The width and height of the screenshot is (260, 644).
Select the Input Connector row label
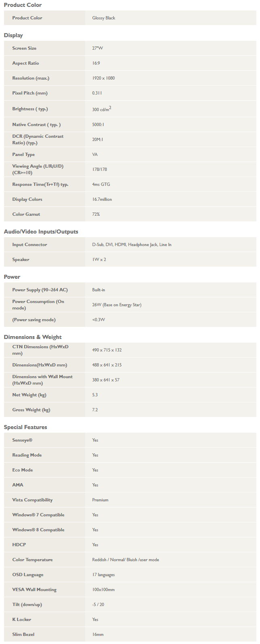click(29, 244)
